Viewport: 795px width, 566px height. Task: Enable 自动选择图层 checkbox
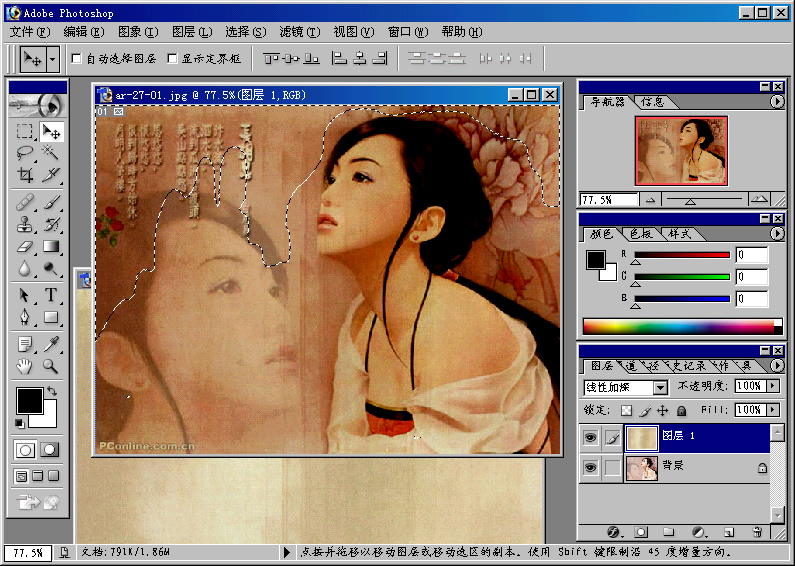click(77, 58)
